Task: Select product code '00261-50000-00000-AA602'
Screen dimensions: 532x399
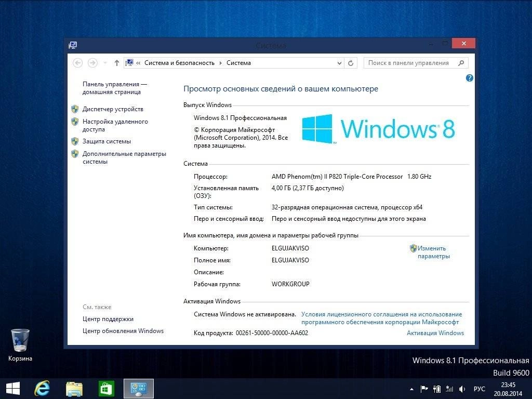Action: tap(272, 333)
